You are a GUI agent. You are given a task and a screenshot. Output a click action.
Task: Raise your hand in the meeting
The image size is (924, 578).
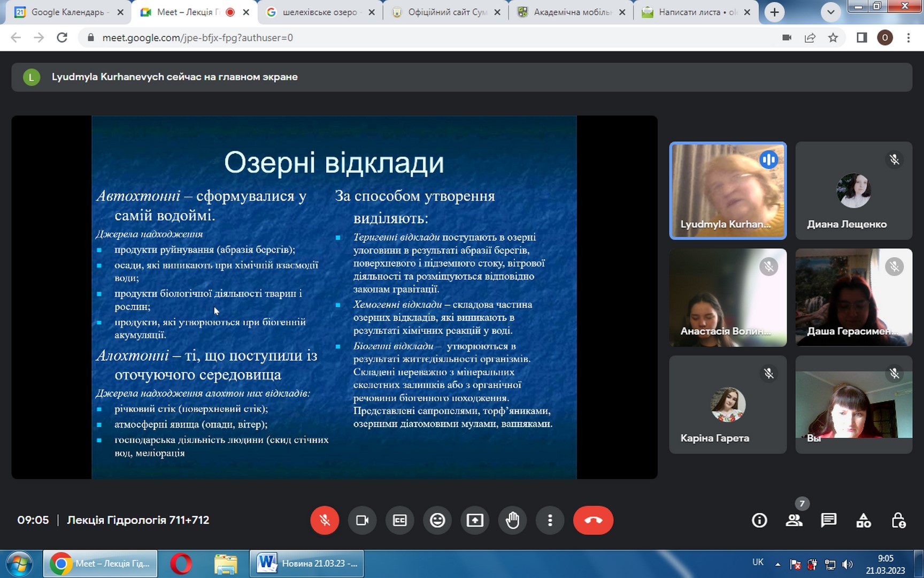[x=512, y=520]
